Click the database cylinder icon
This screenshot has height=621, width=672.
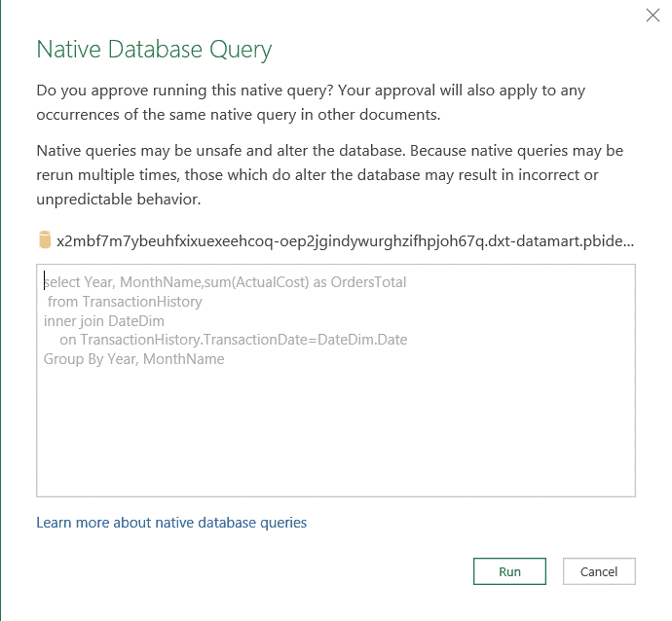(45, 239)
